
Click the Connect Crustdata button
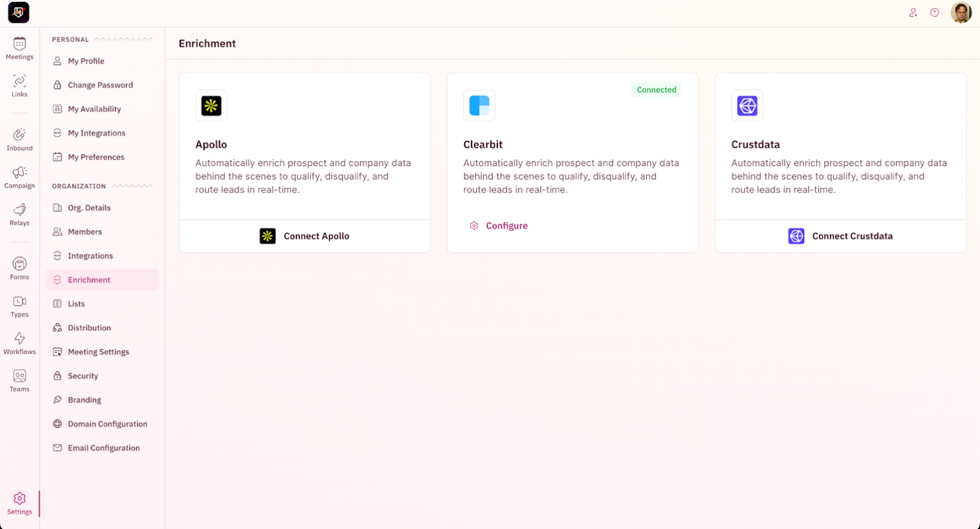[x=840, y=236]
